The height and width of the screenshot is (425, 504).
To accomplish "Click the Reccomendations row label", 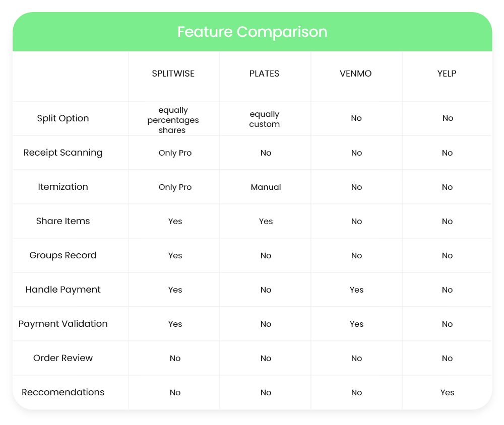I will [x=63, y=392].
